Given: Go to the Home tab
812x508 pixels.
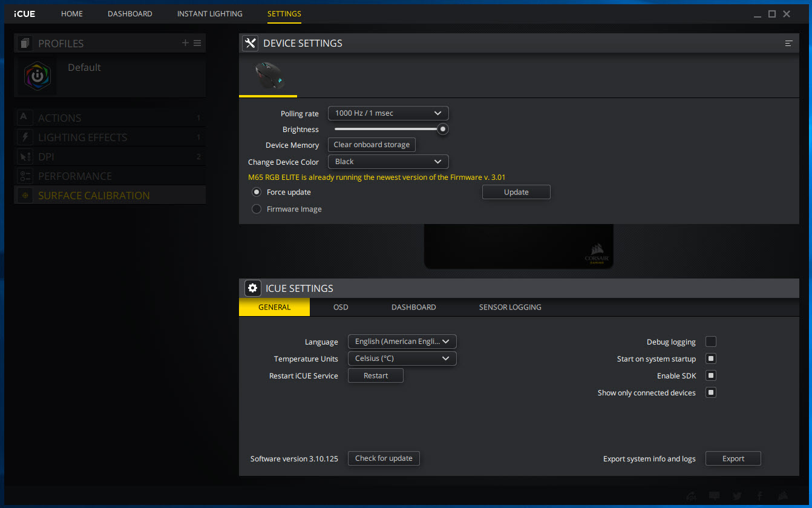Looking at the screenshot, I should [x=72, y=13].
